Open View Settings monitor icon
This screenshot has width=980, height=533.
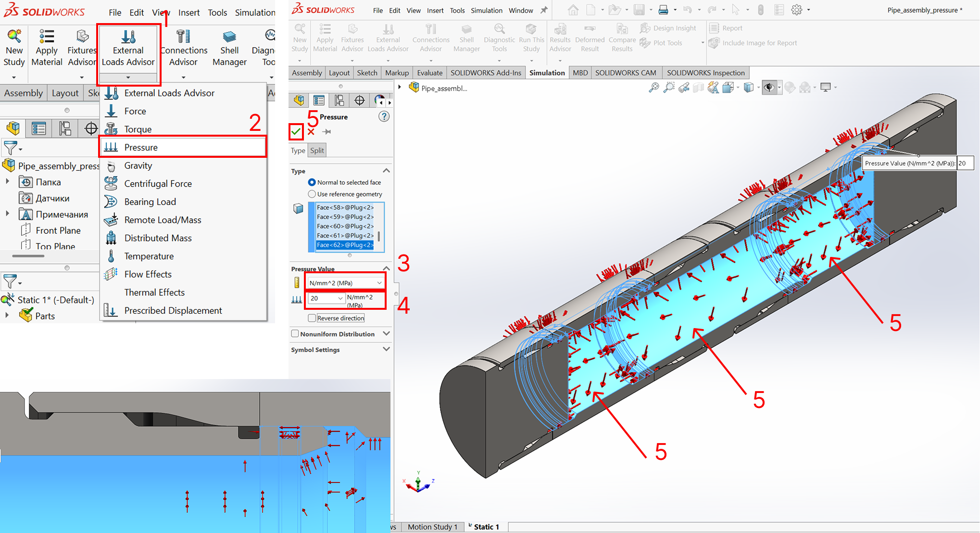[825, 87]
